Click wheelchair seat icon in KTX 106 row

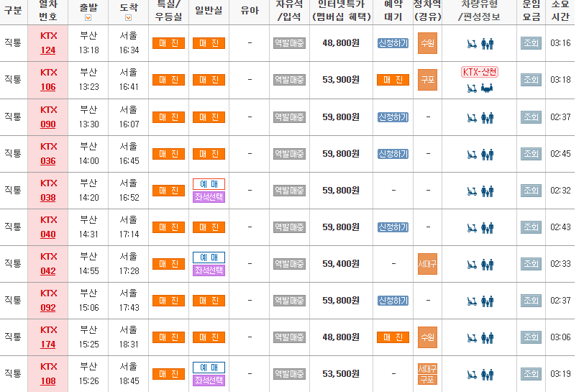coord(472,88)
